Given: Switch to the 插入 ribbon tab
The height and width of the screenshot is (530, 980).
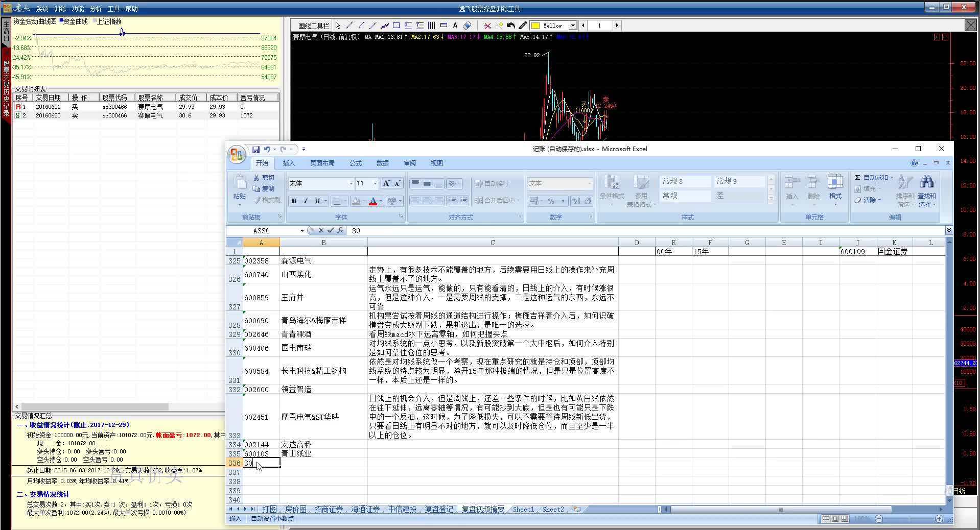Looking at the screenshot, I should coord(289,163).
